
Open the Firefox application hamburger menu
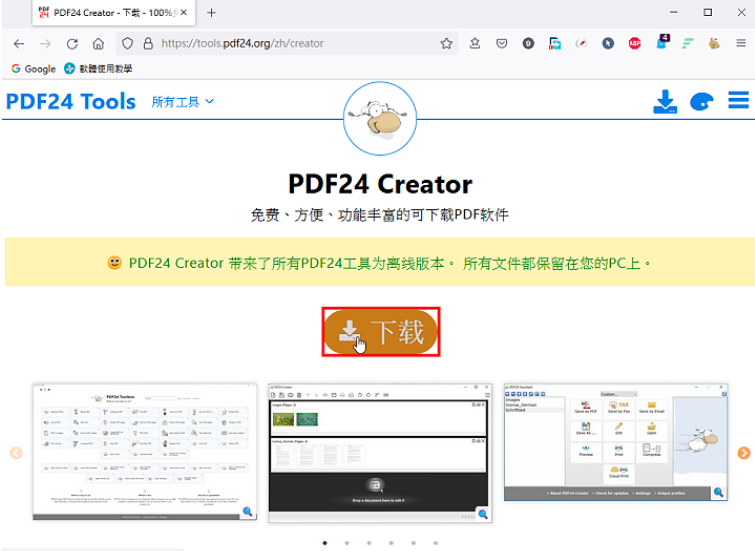click(741, 44)
